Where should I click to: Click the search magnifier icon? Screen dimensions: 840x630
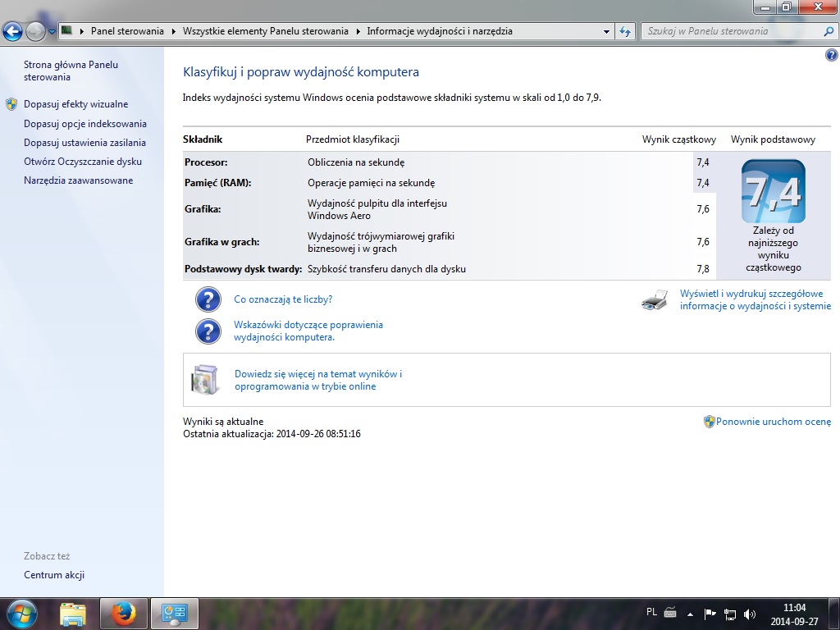829,31
